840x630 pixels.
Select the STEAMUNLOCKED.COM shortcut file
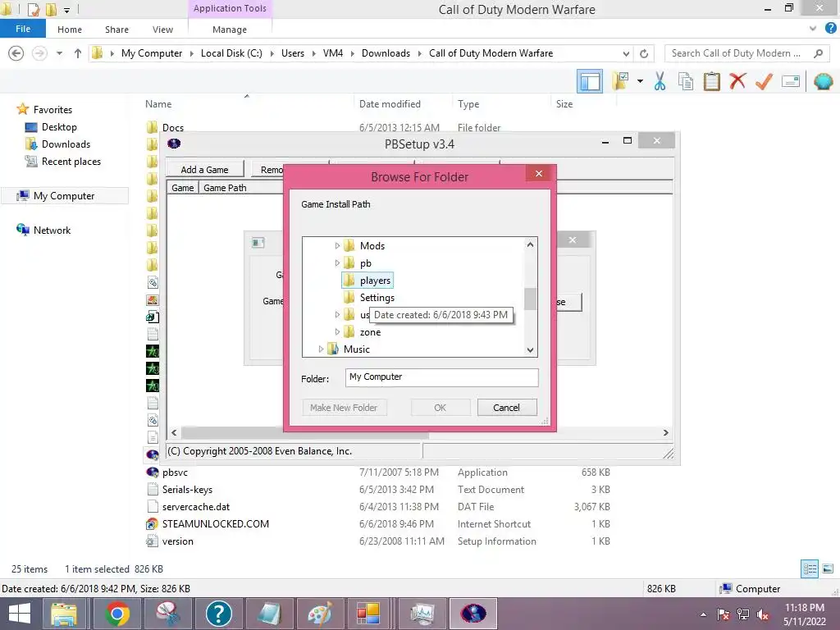click(x=216, y=524)
